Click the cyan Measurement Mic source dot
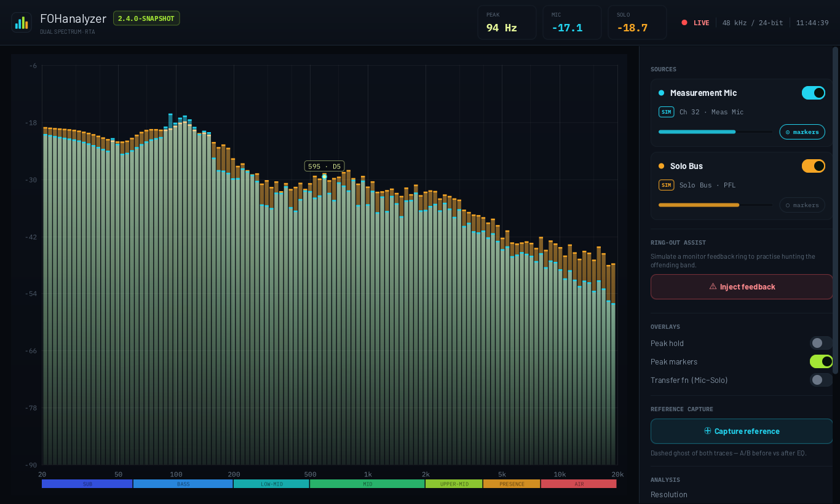 point(662,93)
